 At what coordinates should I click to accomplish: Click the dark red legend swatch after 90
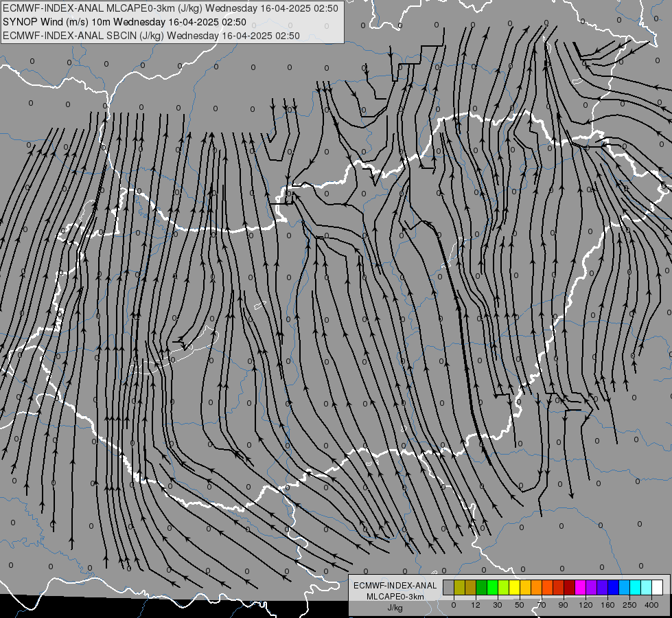570,587
